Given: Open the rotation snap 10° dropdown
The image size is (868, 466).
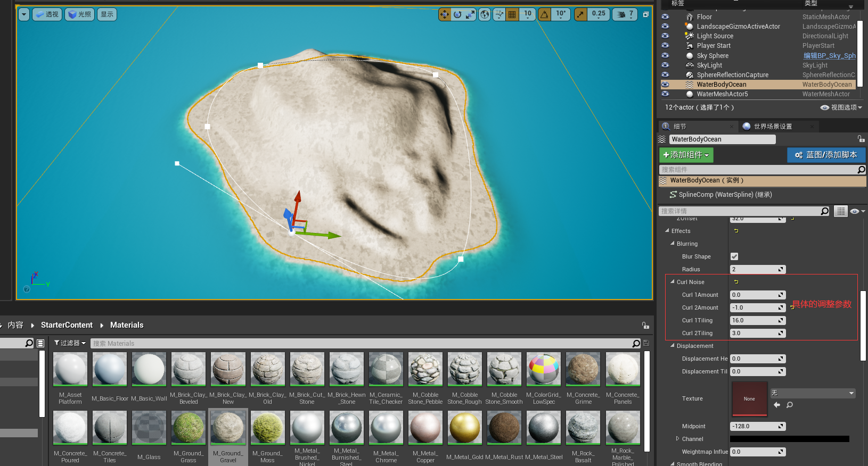Looking at the screenshot, I should click(561, 14).
